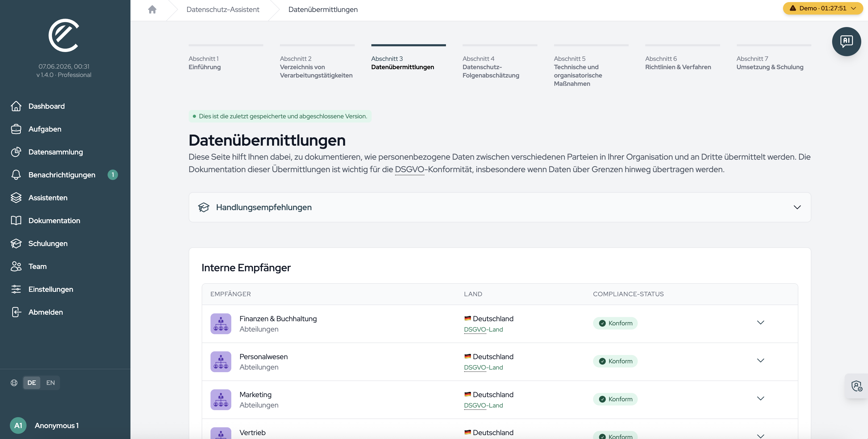Go to Abschnitt 5 Technische und organisatorische Maßnahmen

point(591,66)
